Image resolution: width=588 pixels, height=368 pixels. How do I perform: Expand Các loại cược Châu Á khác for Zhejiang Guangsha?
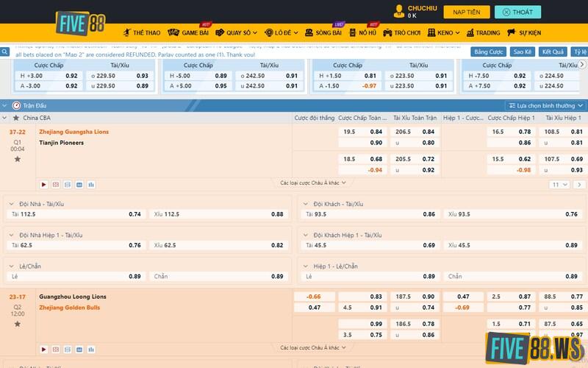[313, 183]
